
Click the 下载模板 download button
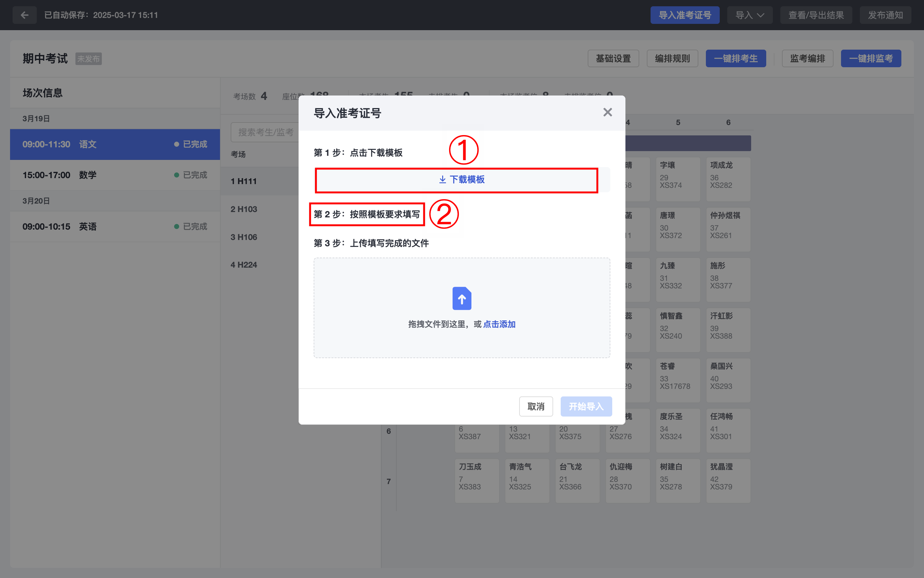pos(462,180)
